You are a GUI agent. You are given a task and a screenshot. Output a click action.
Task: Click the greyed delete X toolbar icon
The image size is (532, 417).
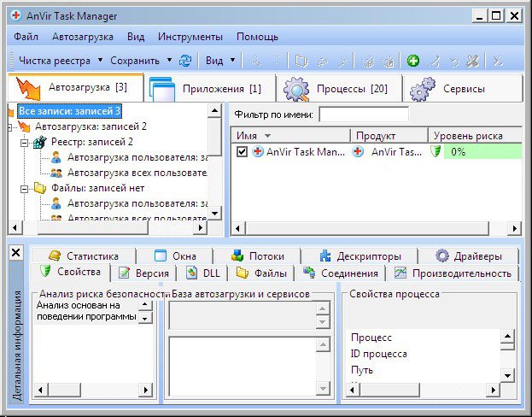click(472, 62)
